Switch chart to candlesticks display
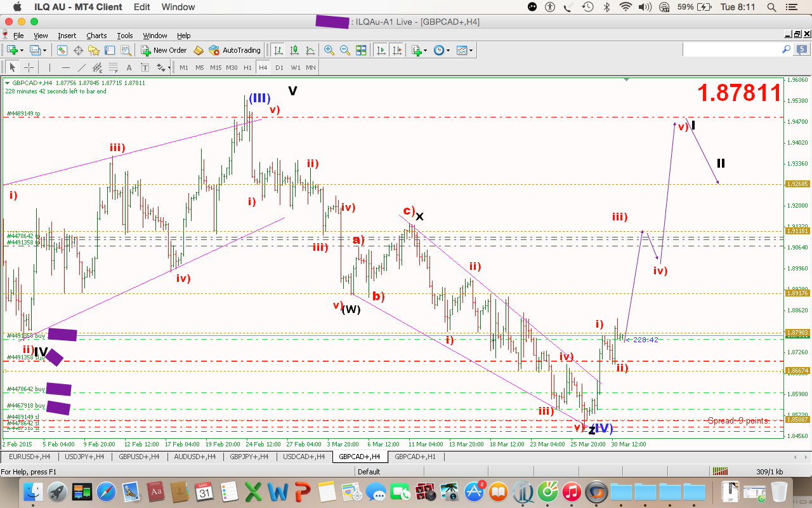Screen dimensions: 812x508 (x=294, y=50)
